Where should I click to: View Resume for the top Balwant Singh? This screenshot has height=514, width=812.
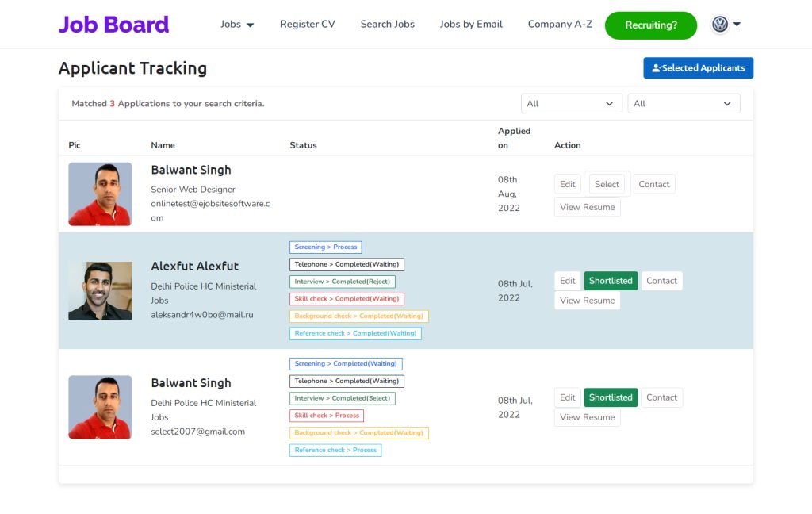587,207
